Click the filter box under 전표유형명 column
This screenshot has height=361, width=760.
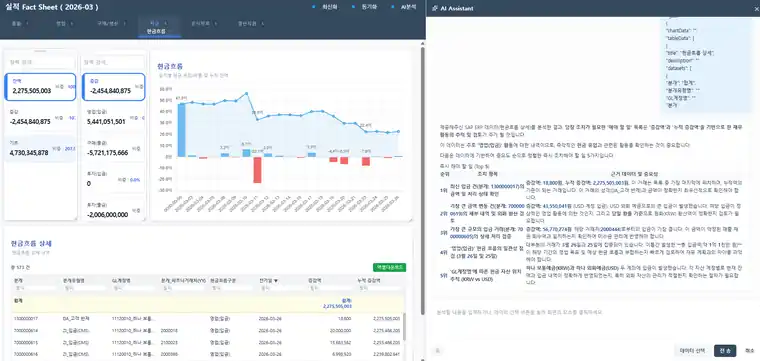(84, 288)
